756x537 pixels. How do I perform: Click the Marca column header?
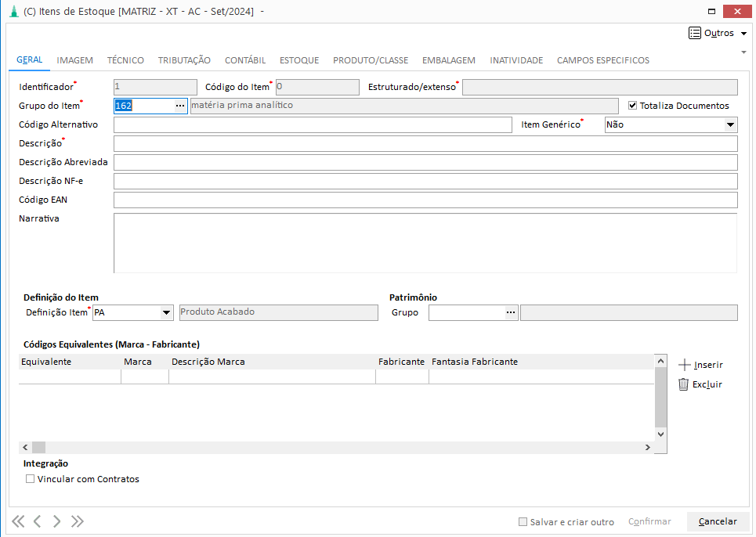coord(145,362)
